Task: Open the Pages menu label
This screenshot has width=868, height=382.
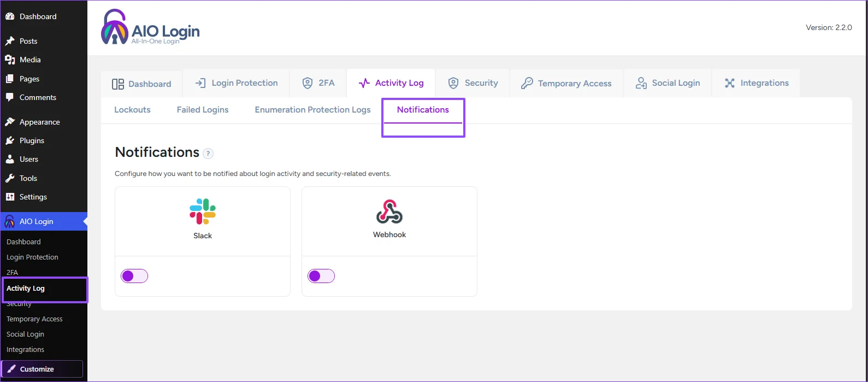Action: click(29, 79)
